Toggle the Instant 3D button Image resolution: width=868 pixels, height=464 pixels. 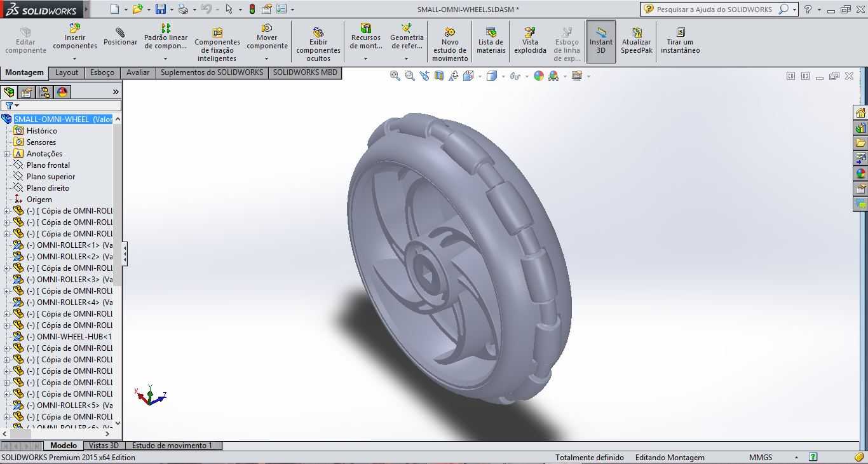601,41
